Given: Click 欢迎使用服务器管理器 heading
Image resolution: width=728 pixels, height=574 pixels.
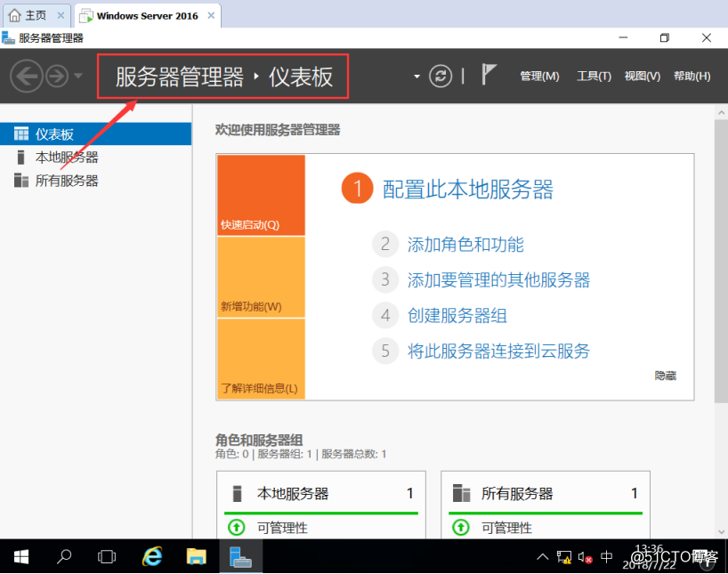Looking at the screenshot, I should (278, 130).
